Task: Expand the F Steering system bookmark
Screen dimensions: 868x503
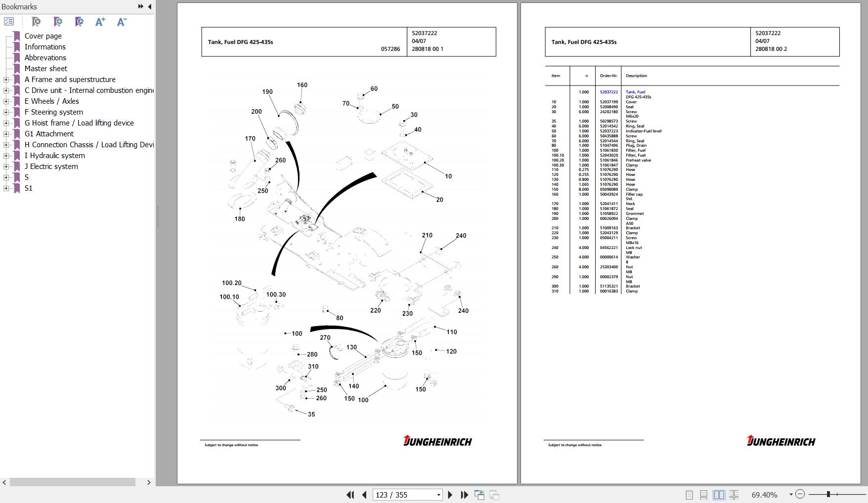Action: click(6, 112)
